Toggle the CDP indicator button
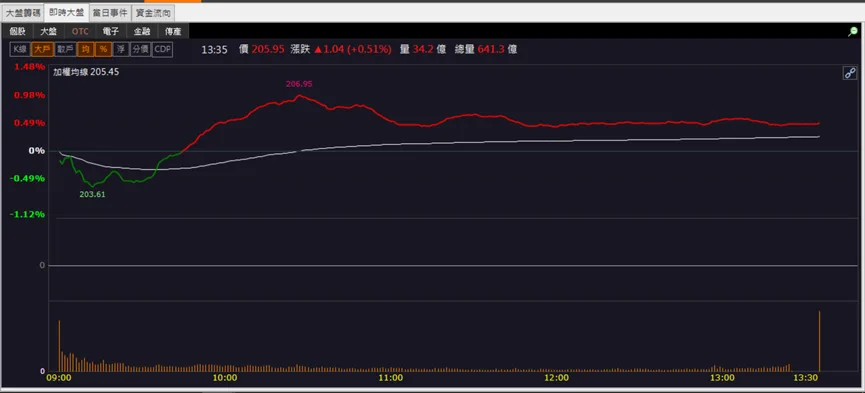865x393 pixels. pyautogui.click(x=162, y=50)
